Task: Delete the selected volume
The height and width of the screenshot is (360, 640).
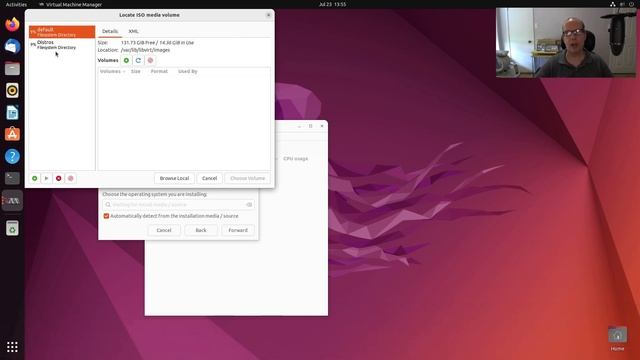Action: tap(150, 60)
